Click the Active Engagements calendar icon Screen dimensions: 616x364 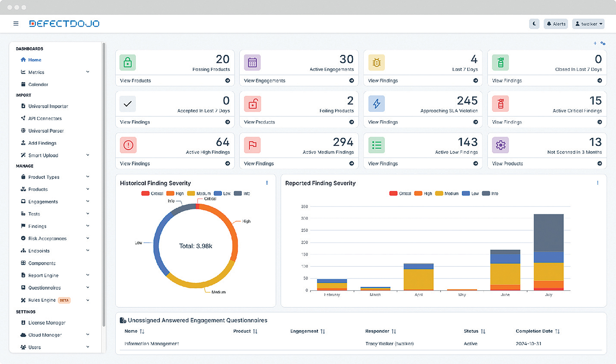click(x=252, y=62)
